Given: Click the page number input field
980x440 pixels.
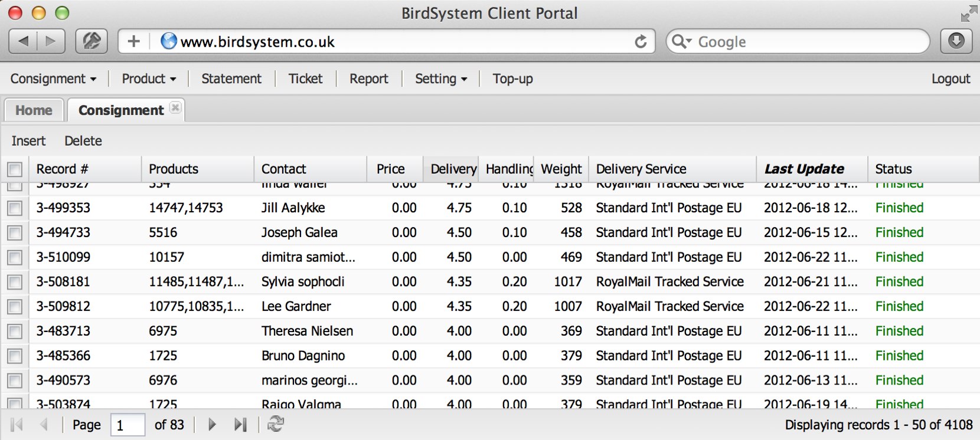Looking at the screenshot, I should 128,425.
